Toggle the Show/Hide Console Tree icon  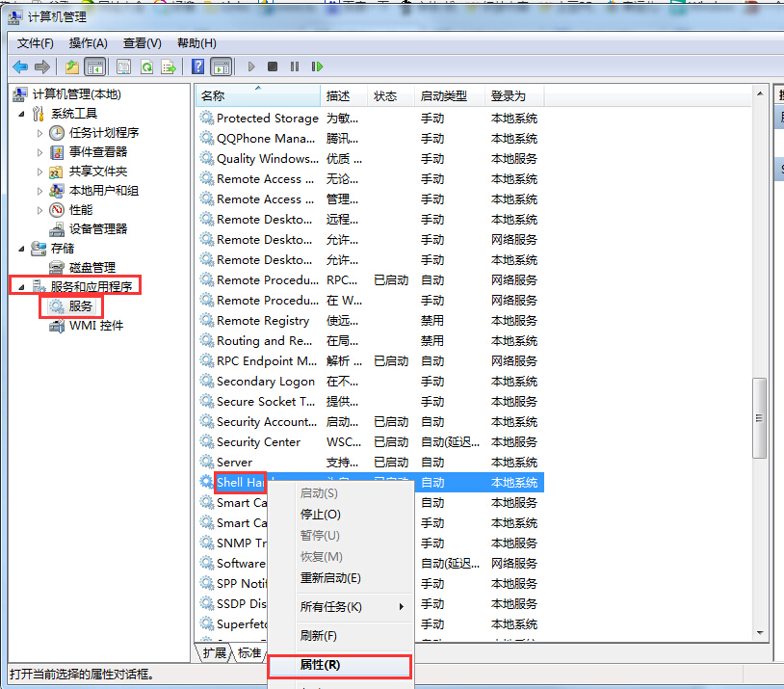pos(95,66)
